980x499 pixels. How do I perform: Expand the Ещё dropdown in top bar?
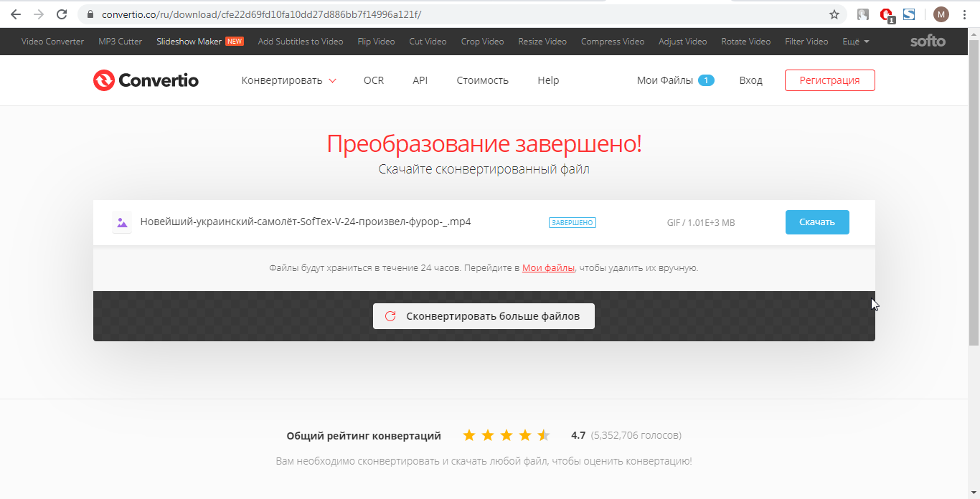855,42
